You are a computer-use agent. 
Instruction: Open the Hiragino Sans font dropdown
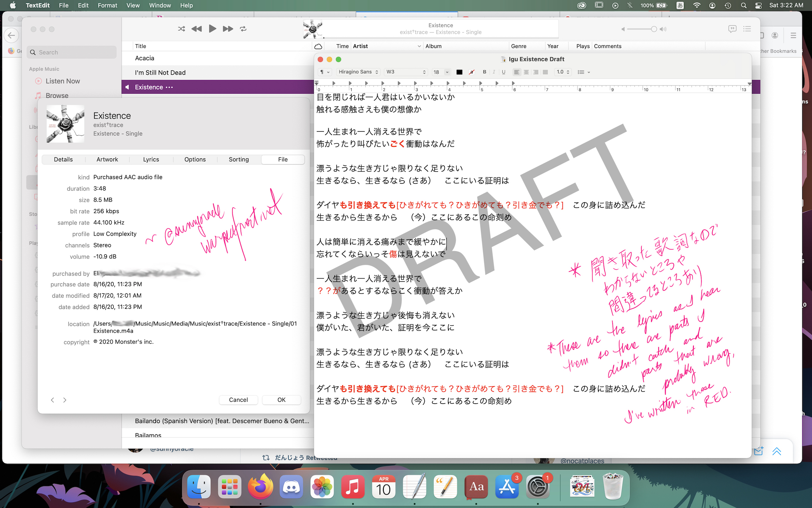point(358,72)
